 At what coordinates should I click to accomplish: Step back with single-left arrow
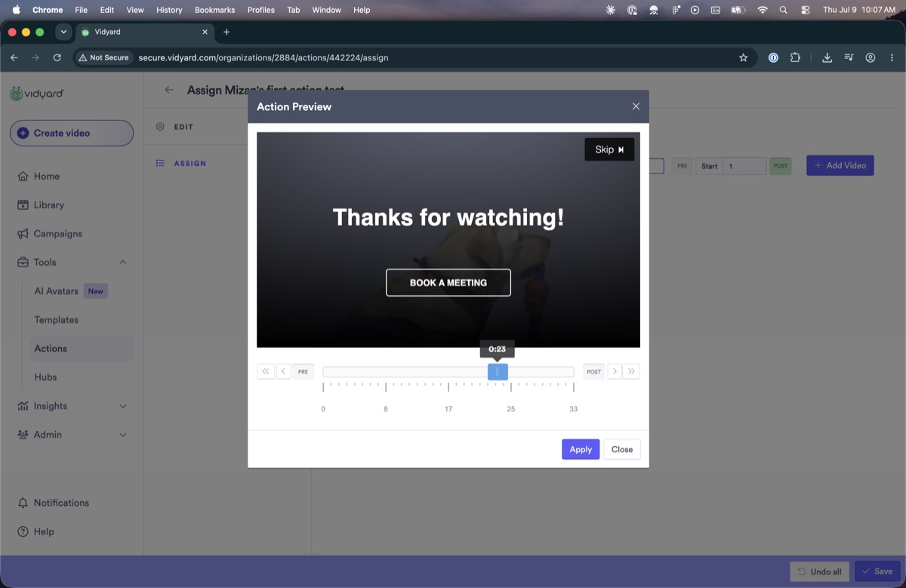tap(283, 371)
